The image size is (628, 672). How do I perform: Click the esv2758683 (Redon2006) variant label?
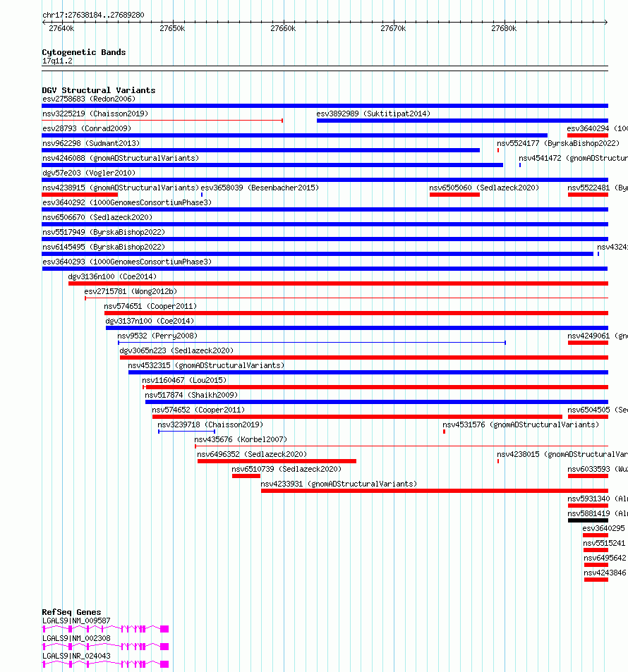coord(89,99)
